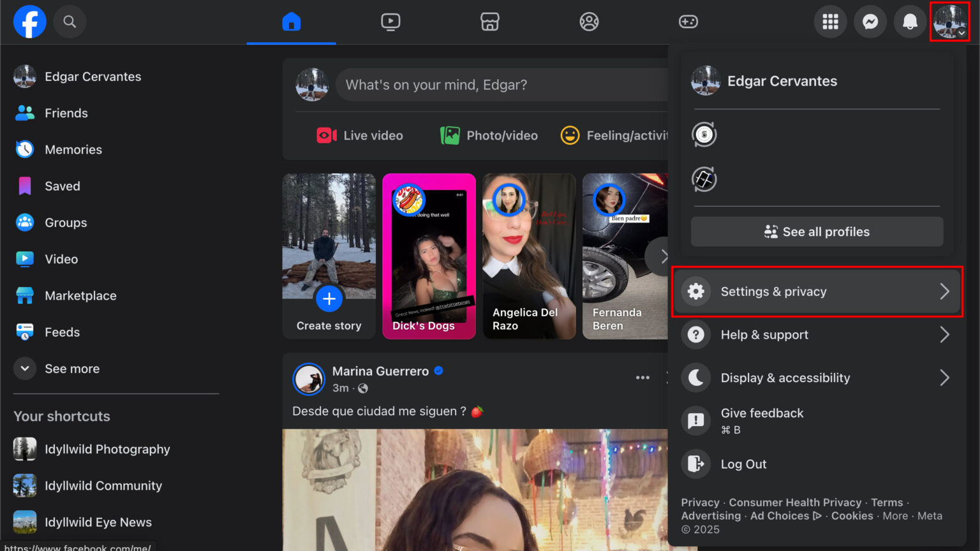Expand the Help & support entry
The height and width of the screenshot is (551, 980).
click(764, 334)
